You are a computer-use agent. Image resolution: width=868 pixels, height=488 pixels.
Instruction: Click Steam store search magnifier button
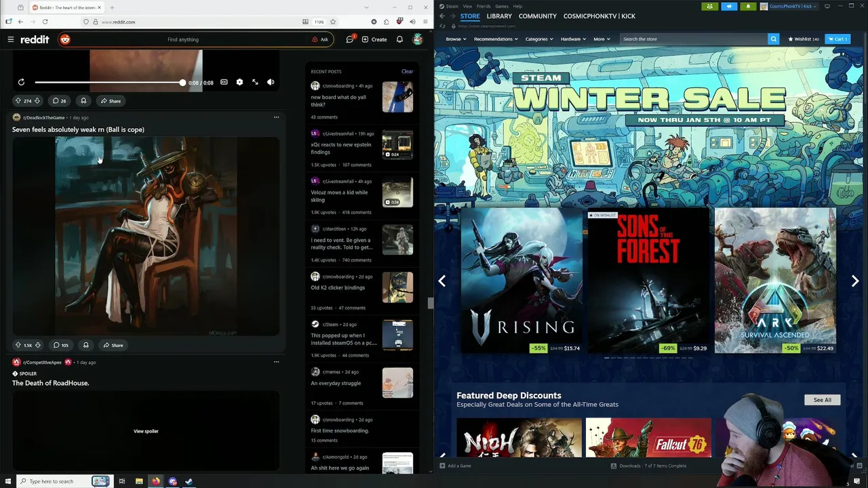click(773, 39)
